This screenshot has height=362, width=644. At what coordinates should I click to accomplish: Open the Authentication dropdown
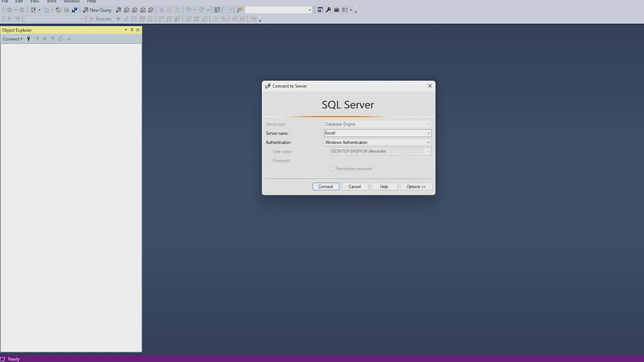coord(428,142)
